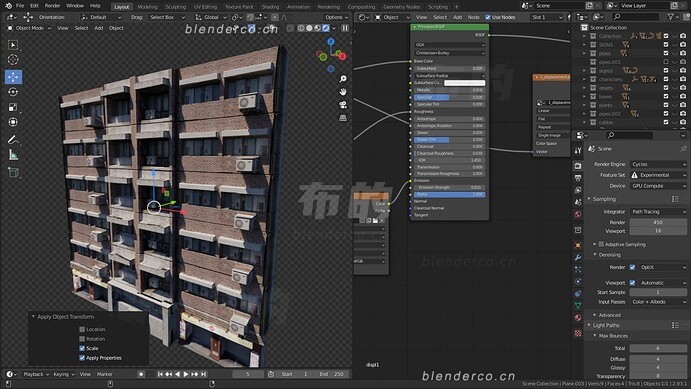The image size is (691, 389).
Task: Click the Zoom magnifier in viewport
Action: point(343,79)
